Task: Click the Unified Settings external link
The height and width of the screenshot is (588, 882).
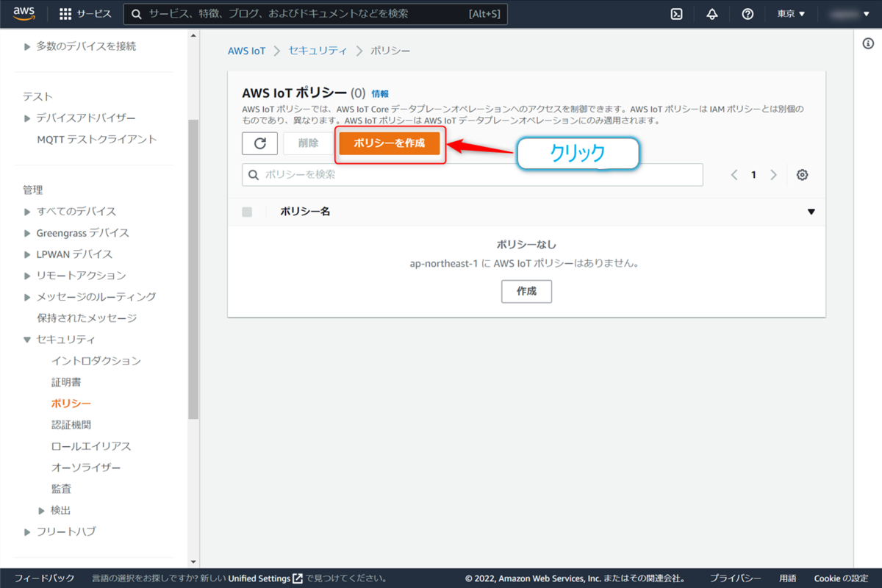Action: (x=265, y=578)
